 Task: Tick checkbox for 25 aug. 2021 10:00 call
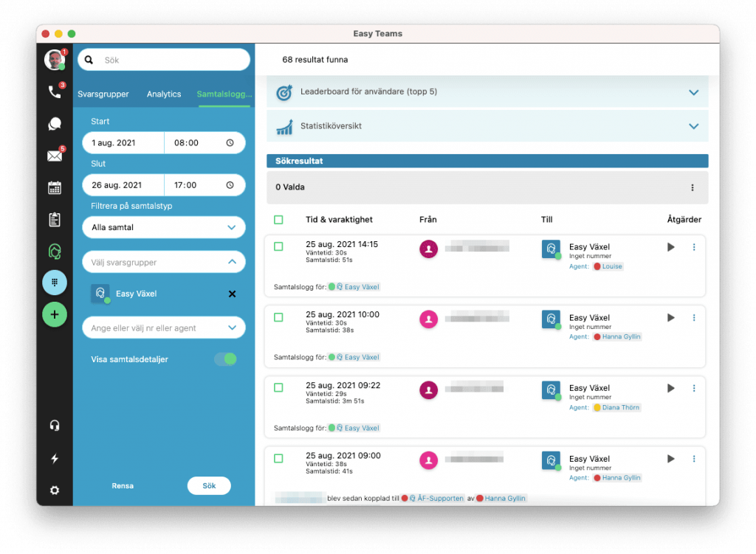click(x=278, y=317)
